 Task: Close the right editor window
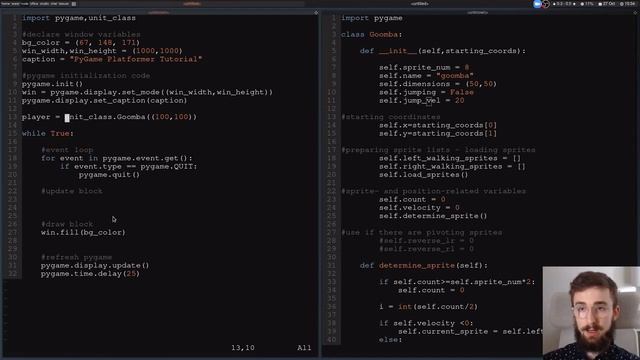coord(635,13)
